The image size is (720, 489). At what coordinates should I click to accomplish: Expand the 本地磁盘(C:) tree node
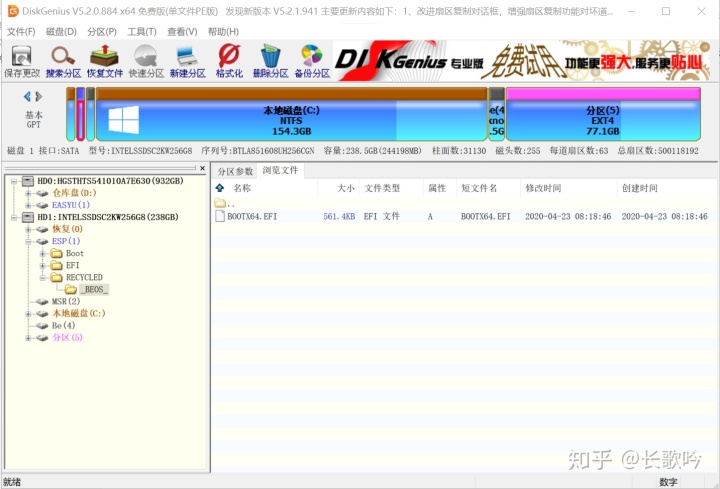click(28, 314)
